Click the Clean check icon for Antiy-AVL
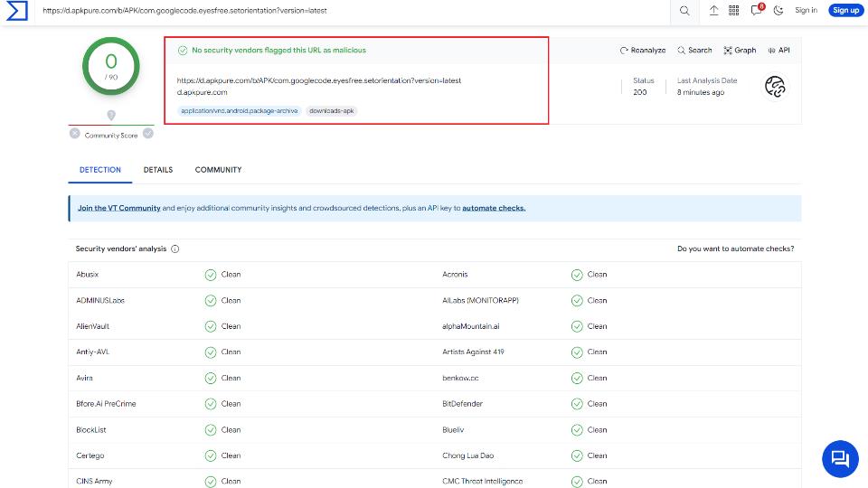Viewport: 868px width, 488px height. pos(211,352)
